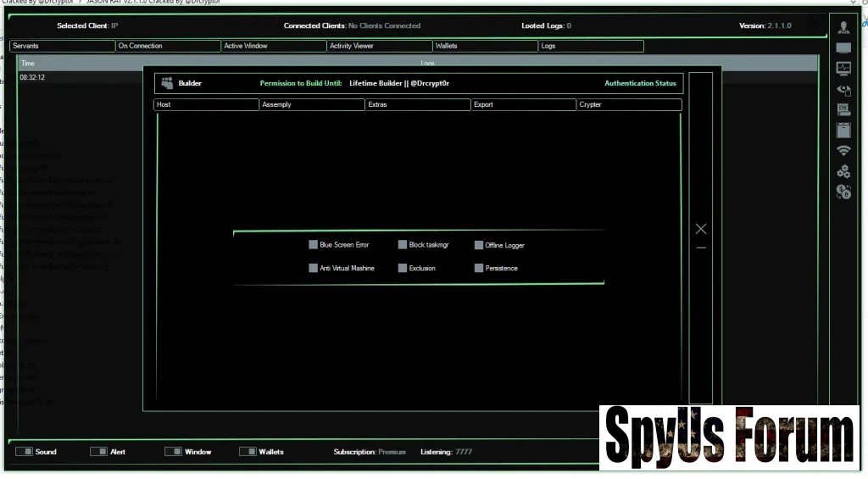Click the gears settings icon in sidebar

(843, 171)
